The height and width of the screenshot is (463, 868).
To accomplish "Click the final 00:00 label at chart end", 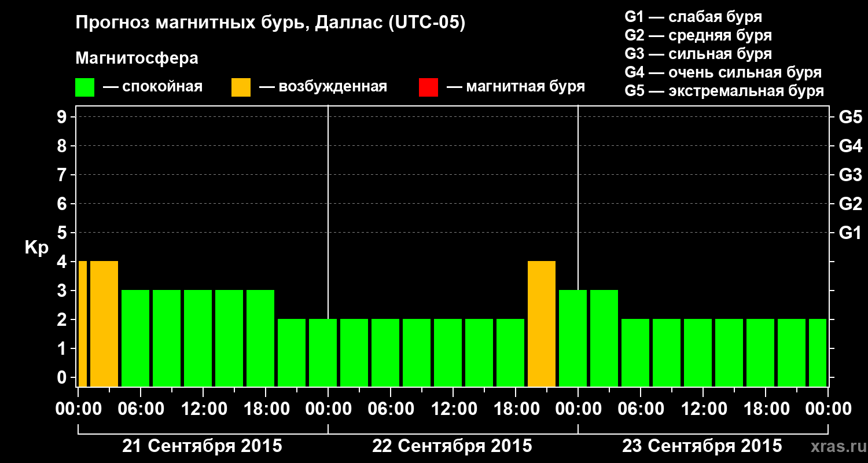I will coord(829,409).
